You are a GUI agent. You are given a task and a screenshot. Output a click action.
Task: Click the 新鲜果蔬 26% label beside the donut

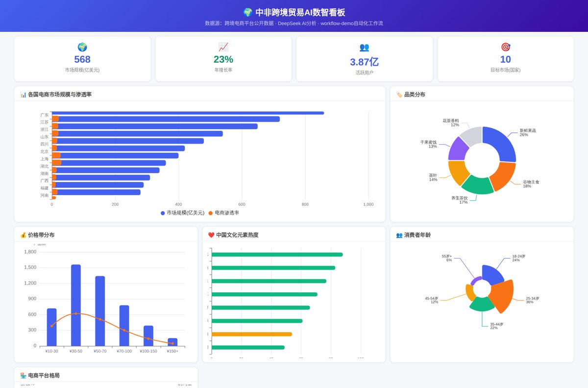coord(528,132)
